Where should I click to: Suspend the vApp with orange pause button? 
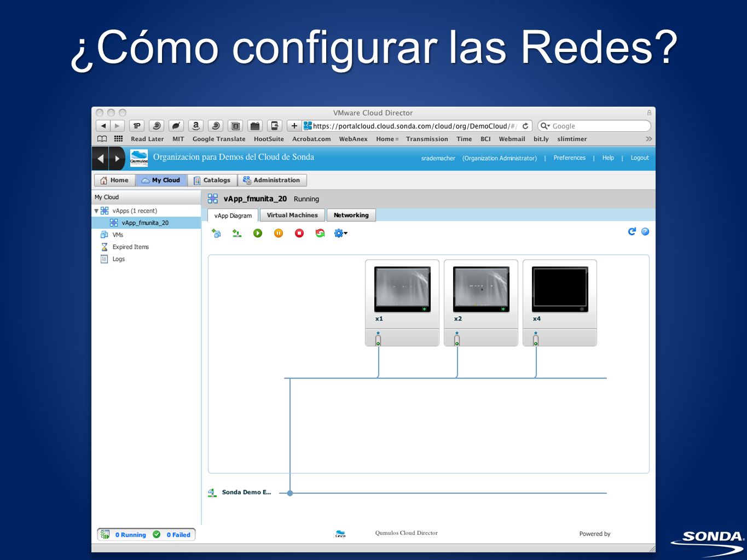(279, 233)
